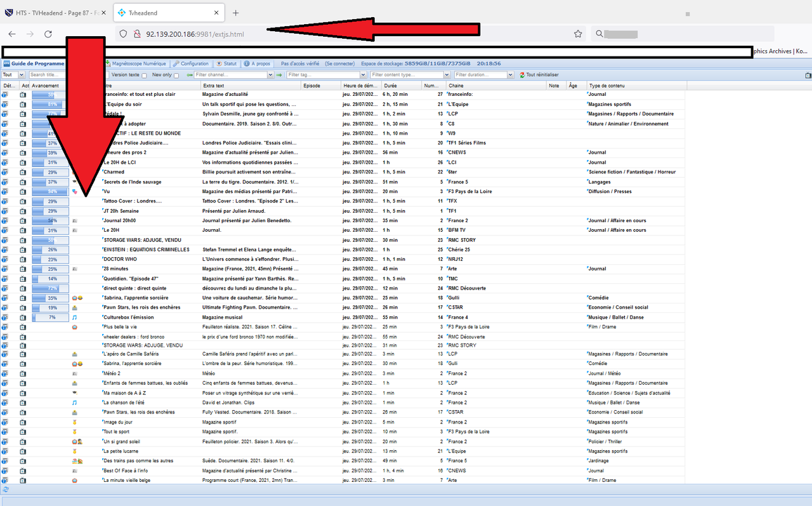This screenshot has height=506, width=812.
Task: Click music icon for La chanson de l'été
Action: (74, 403)
